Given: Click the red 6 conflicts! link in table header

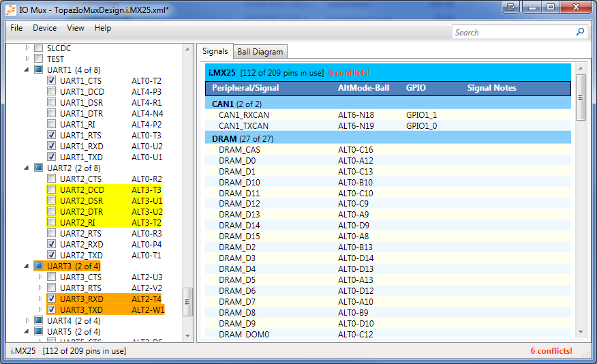Looking at the screenshot, I should click(350, 73).
